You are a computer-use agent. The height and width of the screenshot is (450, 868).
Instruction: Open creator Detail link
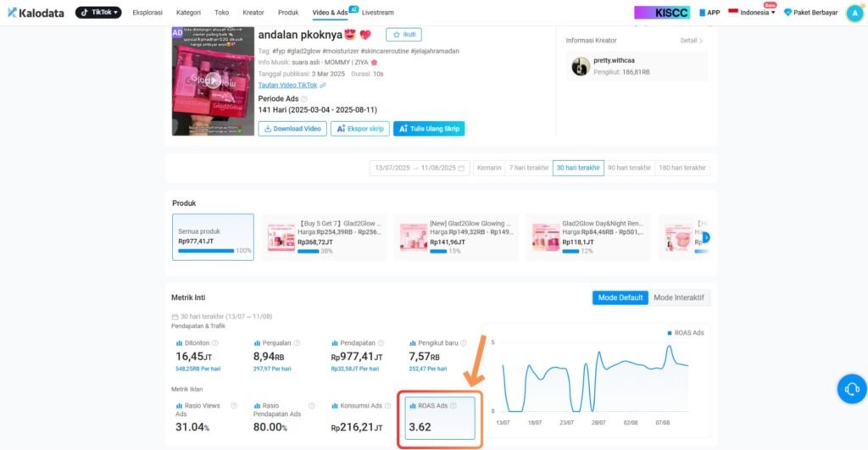point(692,41)
